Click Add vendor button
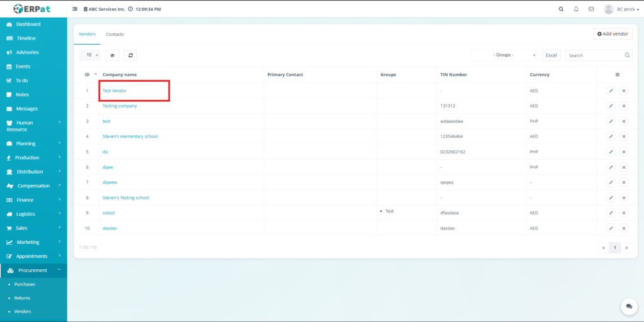The height and width of the screenshot is (322, 644). pos(613,34)
